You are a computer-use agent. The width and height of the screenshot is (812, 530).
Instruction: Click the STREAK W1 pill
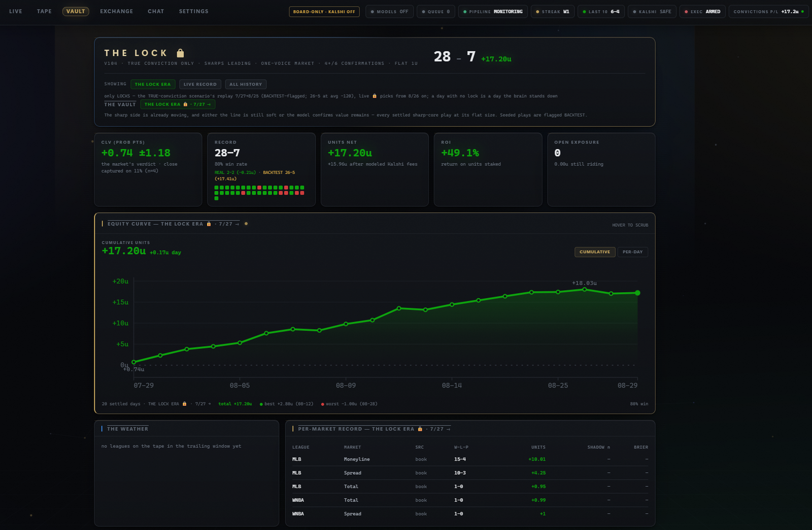(x=553, y=12)
